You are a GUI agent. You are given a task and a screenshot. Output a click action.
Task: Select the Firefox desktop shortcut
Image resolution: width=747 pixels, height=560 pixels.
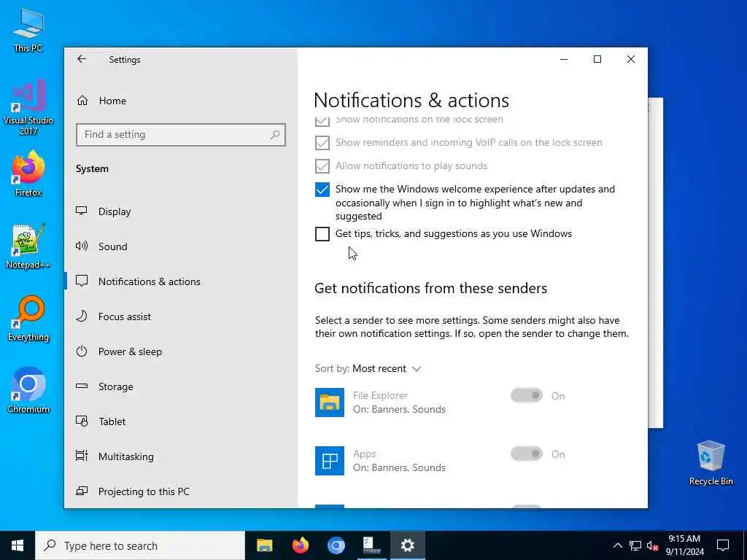[x=28, y=174]
